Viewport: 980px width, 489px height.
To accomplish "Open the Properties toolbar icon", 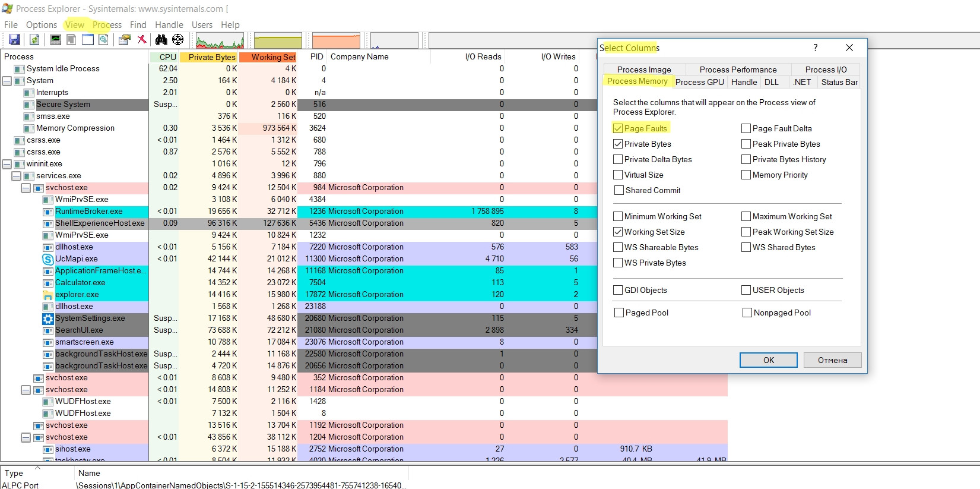I will 125,40.
